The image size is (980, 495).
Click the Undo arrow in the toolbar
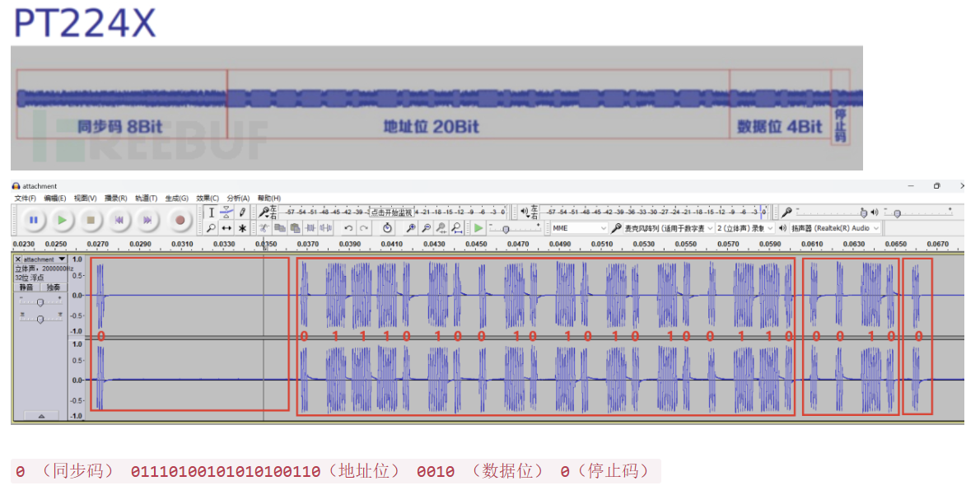(348, 228)
